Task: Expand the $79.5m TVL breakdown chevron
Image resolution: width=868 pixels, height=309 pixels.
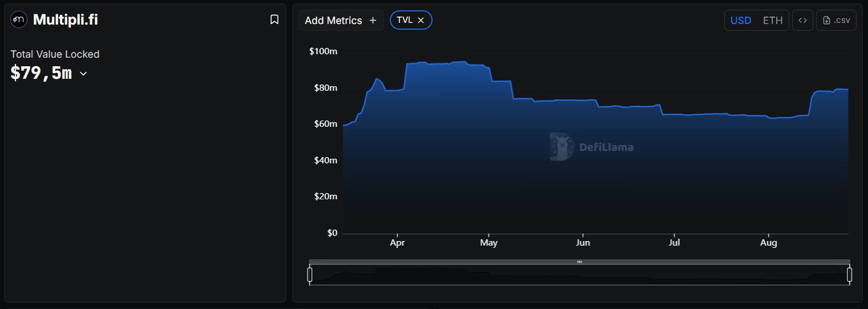Action: tap(83, 74)
